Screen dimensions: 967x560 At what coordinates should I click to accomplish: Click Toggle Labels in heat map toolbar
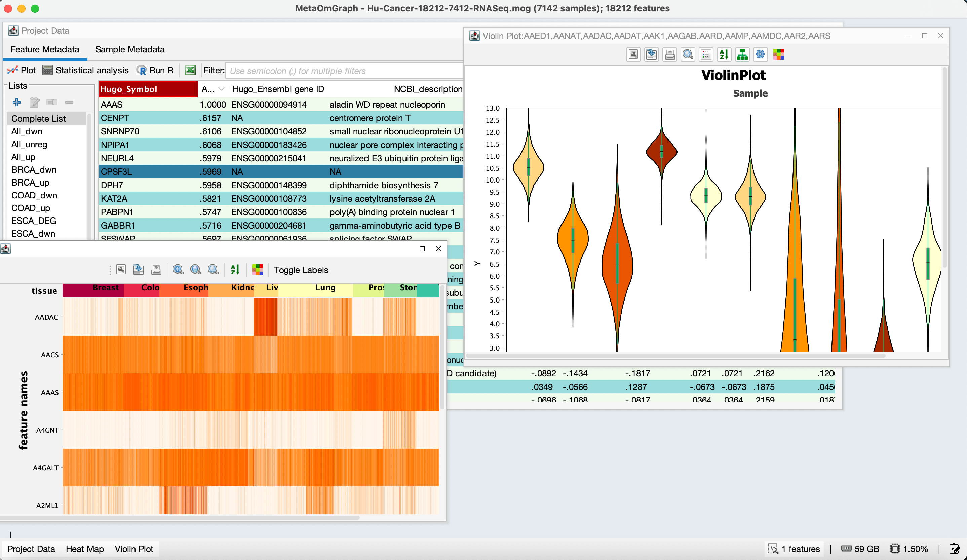[x=301, y=270]
